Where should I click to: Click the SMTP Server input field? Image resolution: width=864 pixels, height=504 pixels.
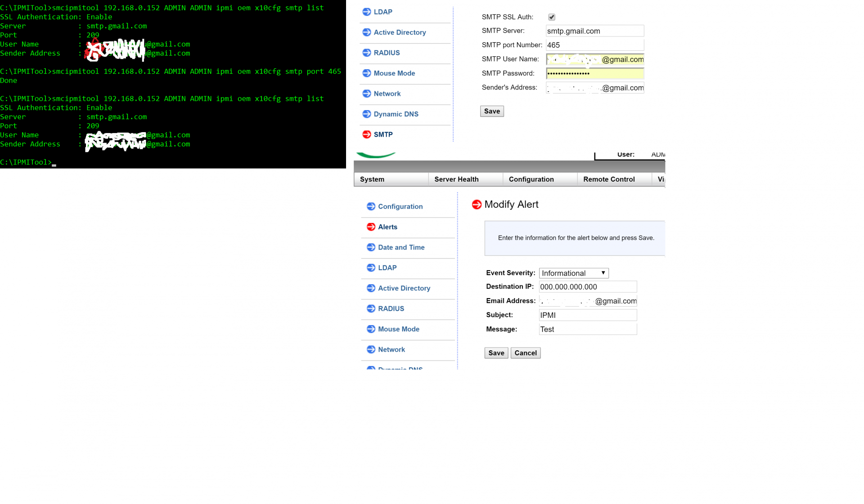point(595,31)
